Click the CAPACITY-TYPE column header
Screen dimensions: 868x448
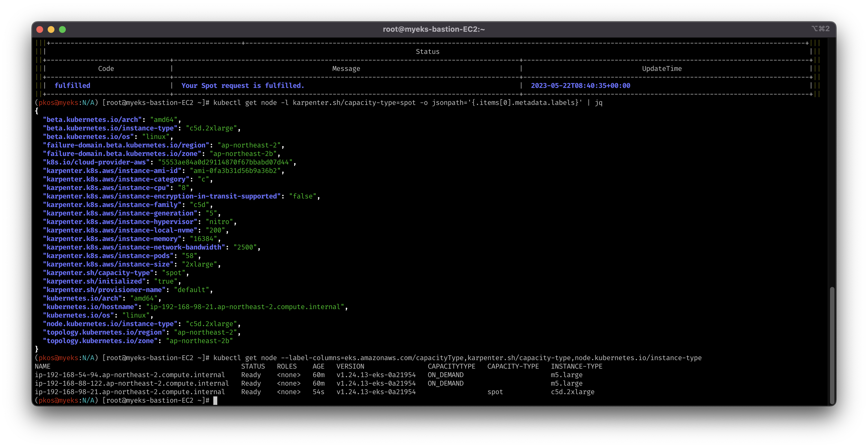[x=513, y=366]
